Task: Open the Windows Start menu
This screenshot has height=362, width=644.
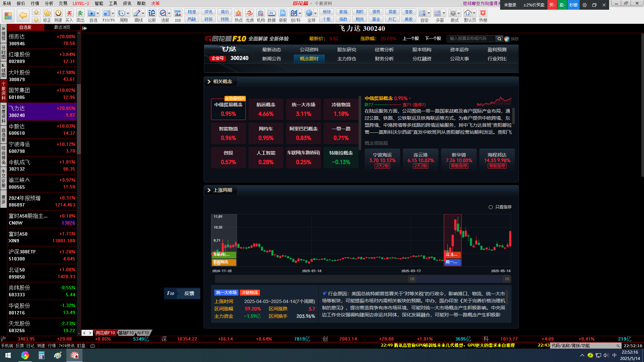Action: click(x=8, y=355)
